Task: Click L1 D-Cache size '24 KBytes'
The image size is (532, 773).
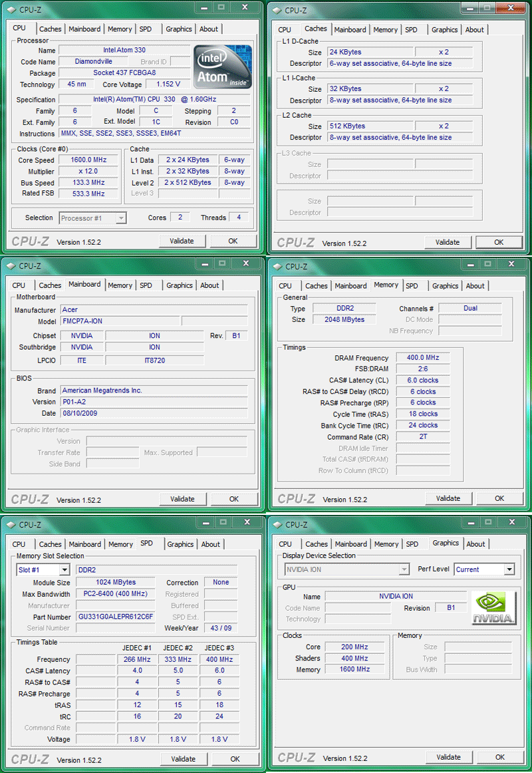Action: [370, 52]
